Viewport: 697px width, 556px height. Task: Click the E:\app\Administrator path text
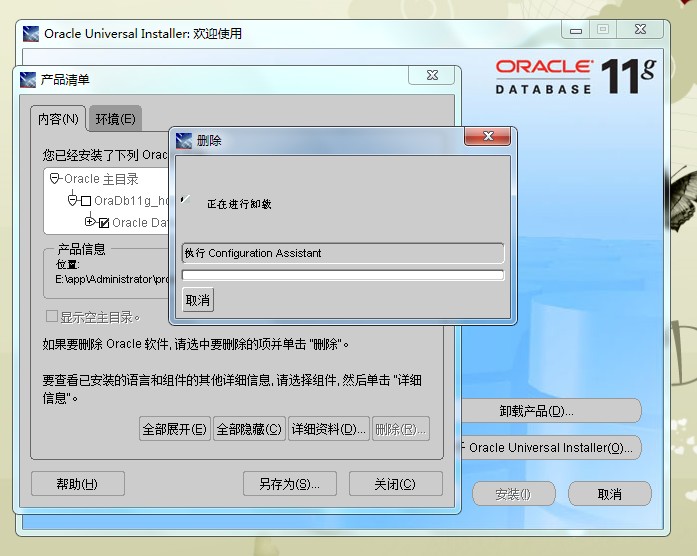(x=112, y=279)
